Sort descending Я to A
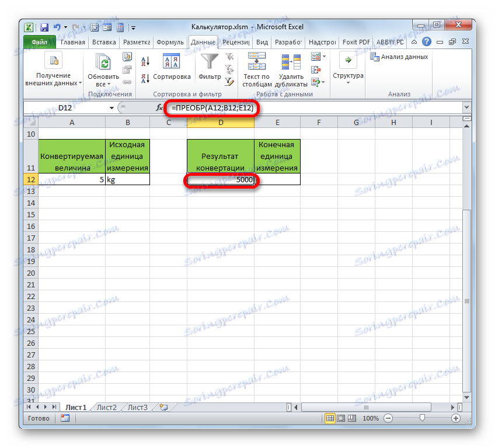 click(145, 78)
